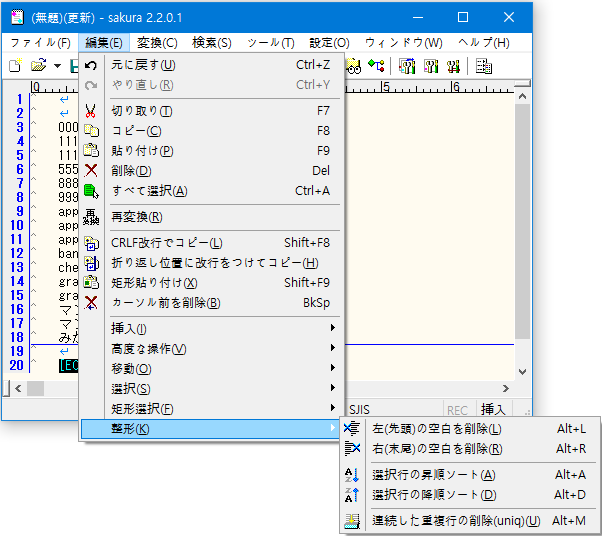Image resolution: width=602 pixels, height=536 pixels.
Task: Click the clipboard icon beside 貼り付け
Action: pos(91,150)
